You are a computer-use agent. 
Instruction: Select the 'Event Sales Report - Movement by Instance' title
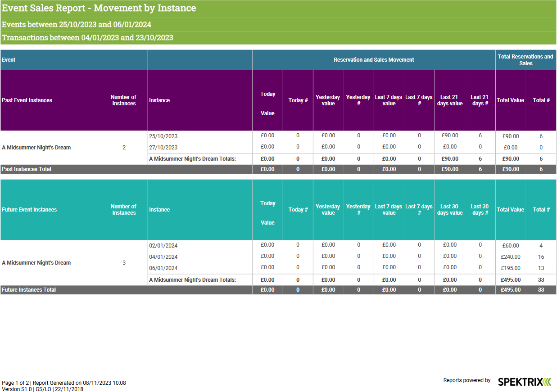coord(99,8)
